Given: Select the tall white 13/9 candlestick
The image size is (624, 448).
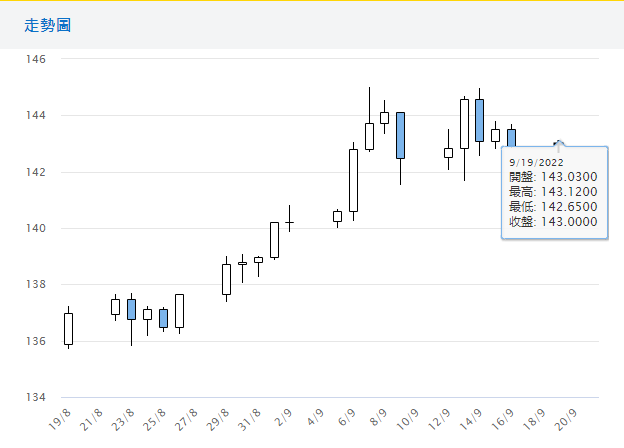Looking at the screenshot, I should (464, 124).
